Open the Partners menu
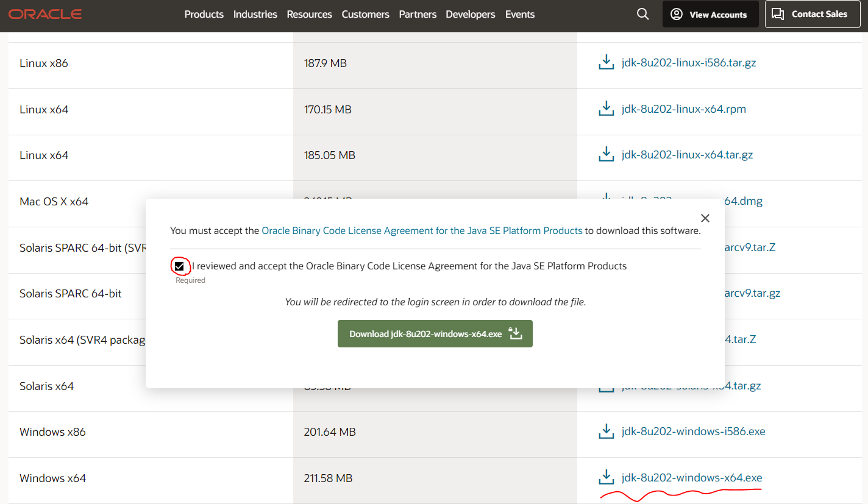Screen dimensions: 868x504 418,14
